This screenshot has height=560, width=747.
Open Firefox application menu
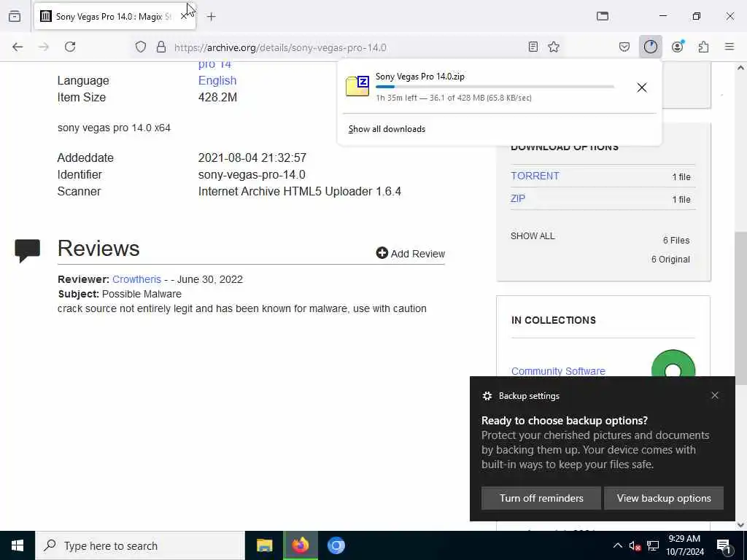pyautogui.click(x=729, y=47)
